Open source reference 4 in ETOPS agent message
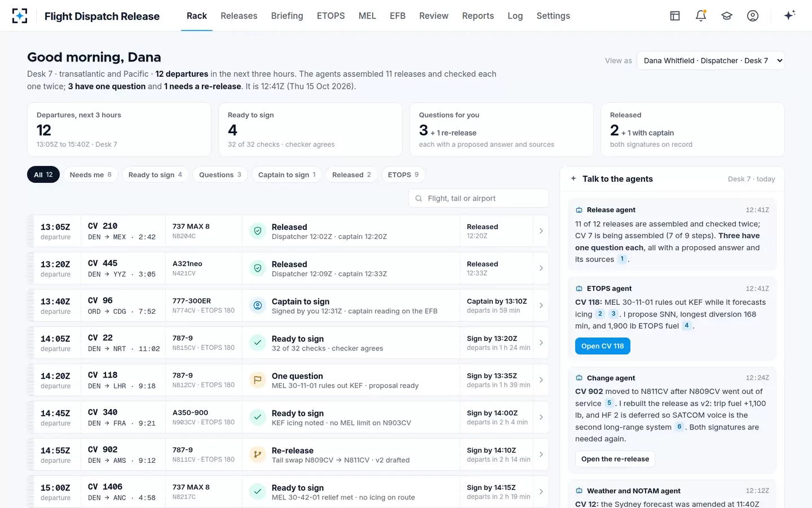 (x=686, y=326)
